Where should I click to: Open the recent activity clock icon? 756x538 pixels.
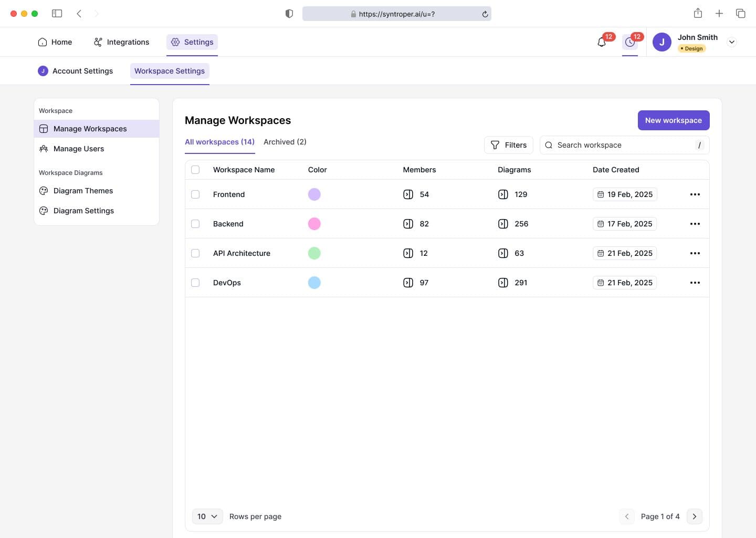(x=629, y=42)
